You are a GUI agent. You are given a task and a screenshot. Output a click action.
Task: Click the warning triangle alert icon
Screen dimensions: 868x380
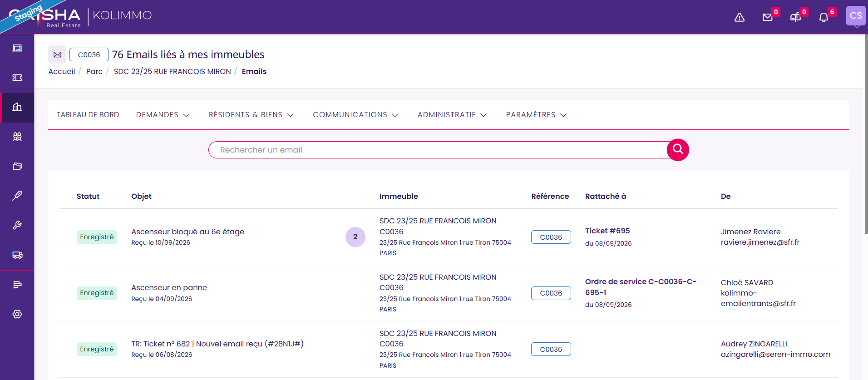click(740, 17)
